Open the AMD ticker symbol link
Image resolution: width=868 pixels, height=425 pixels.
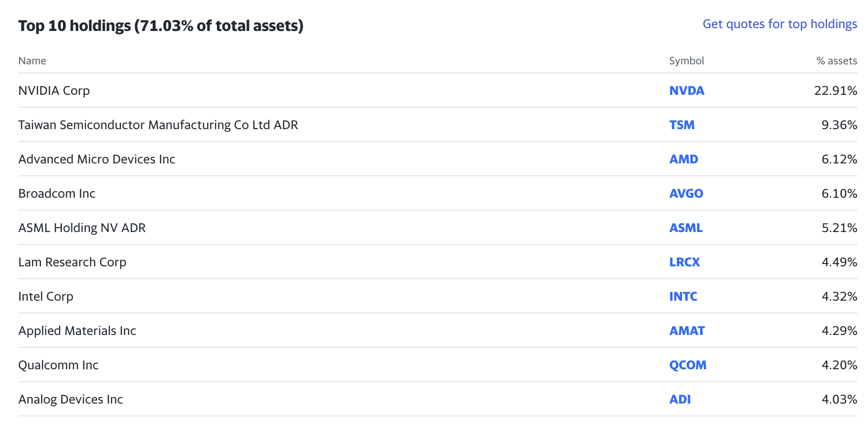683,159
